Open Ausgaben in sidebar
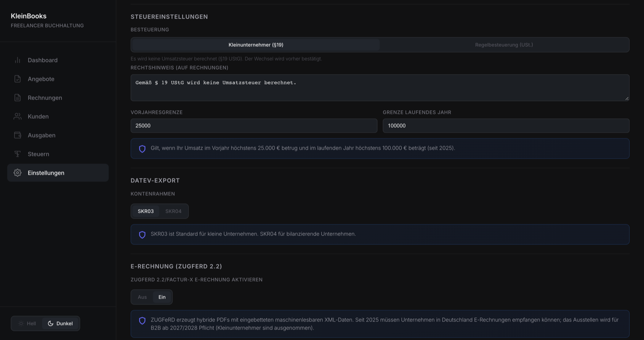 pyautogui.click(x=58, y=135)
